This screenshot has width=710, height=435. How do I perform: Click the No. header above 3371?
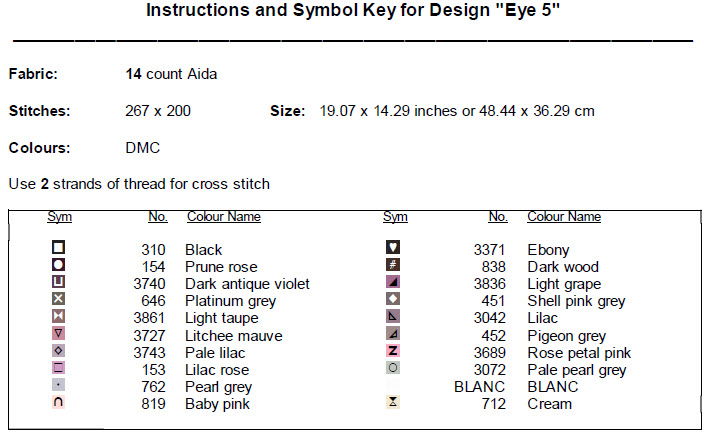tap(498, 217)
